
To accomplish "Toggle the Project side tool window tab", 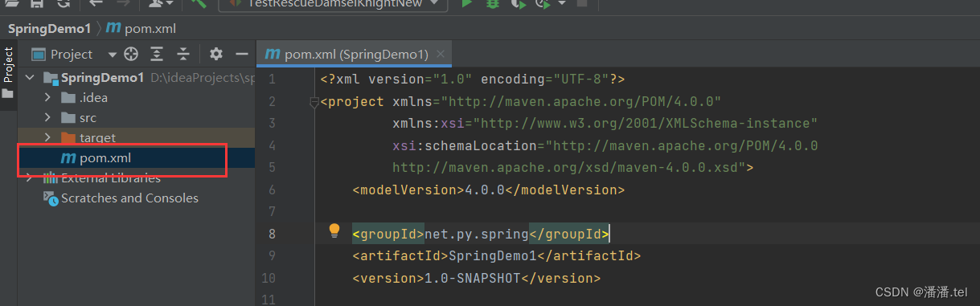I will pos(8,72).
